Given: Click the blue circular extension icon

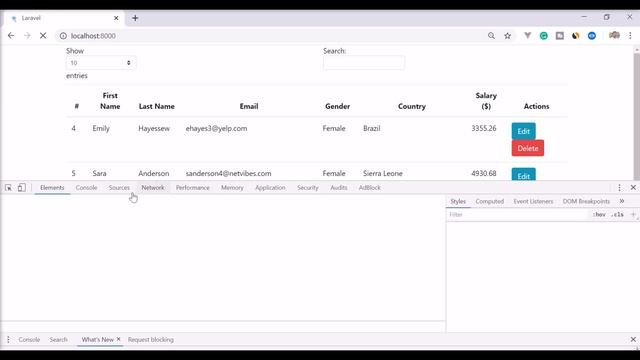Looking at the screenshot, I should pyautogui.click(x=592, y=36).
